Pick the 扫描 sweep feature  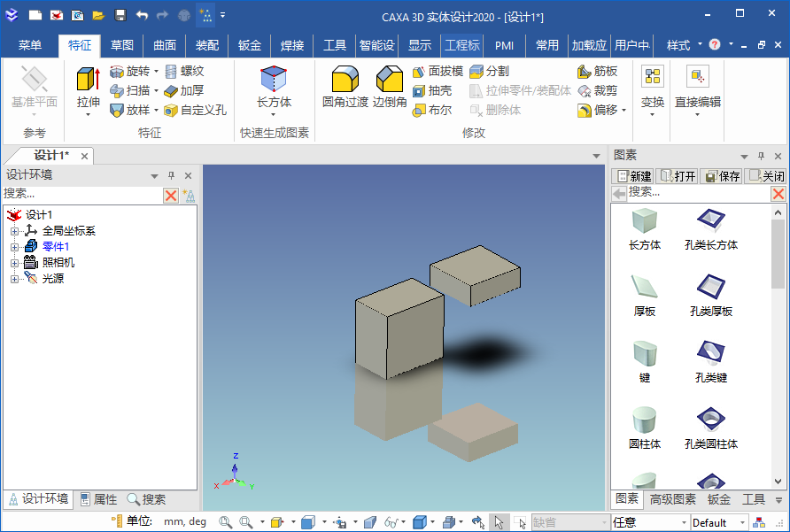[x=129, y=90]
